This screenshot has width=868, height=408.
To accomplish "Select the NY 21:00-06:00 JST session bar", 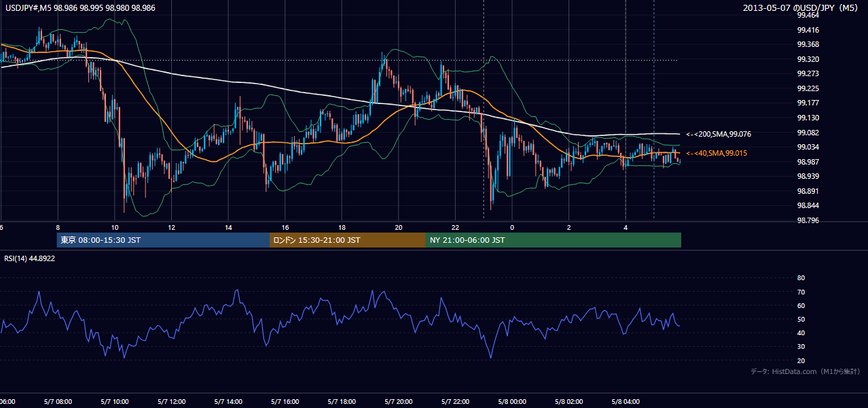I will point(554,240).
